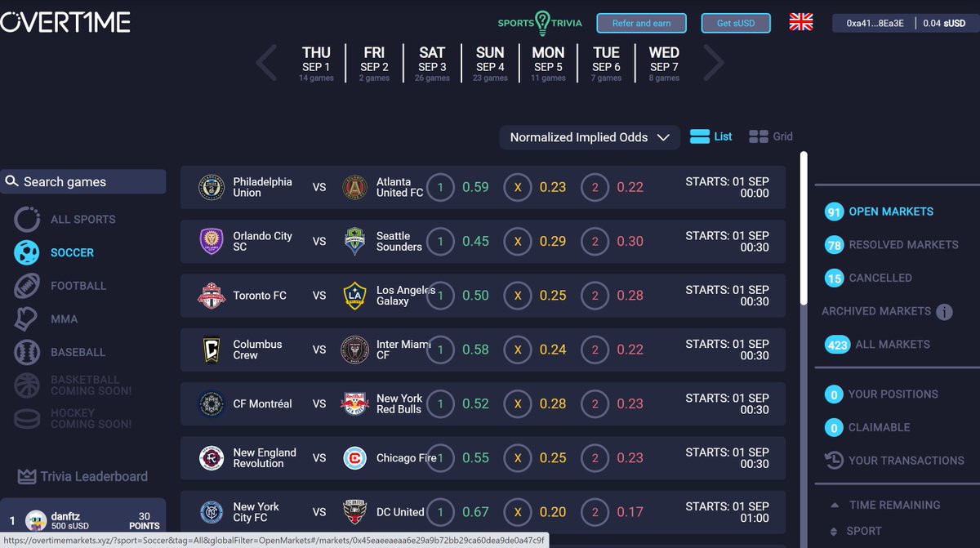Pick home win for Philadelphia Union match
Image resolution: width=980 pixels, height=548 pixels.
pyautogui.click(x=441, y=187)
